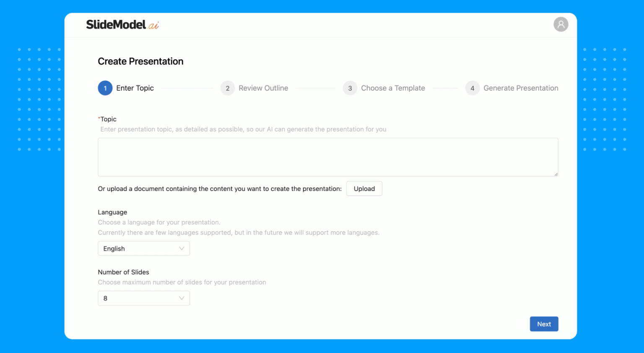Click the dropdown showing the value 8
The width and height of the screenshot is (644, 353).
pos(144,298)
